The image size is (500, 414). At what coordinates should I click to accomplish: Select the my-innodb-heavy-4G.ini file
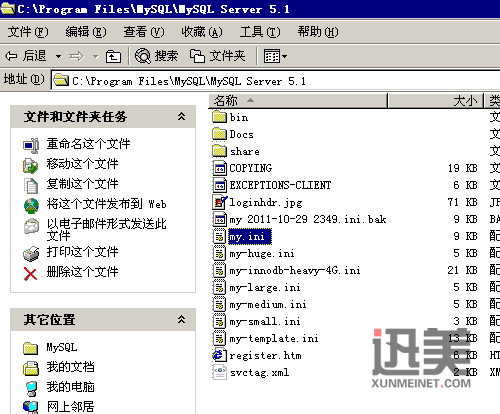[295, 270]
